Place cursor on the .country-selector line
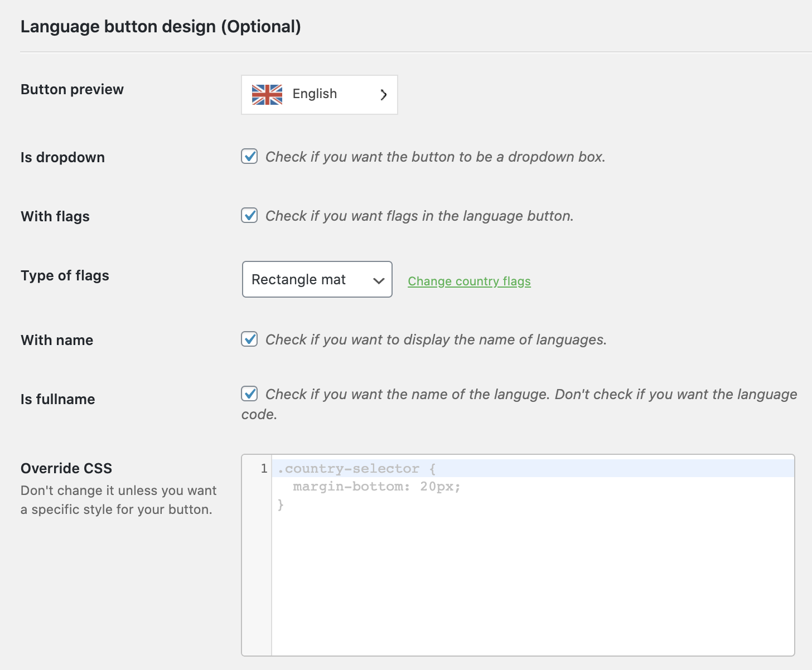Image resolution: width=812 pixels, height=670 pixels. (x=357, y=469)
